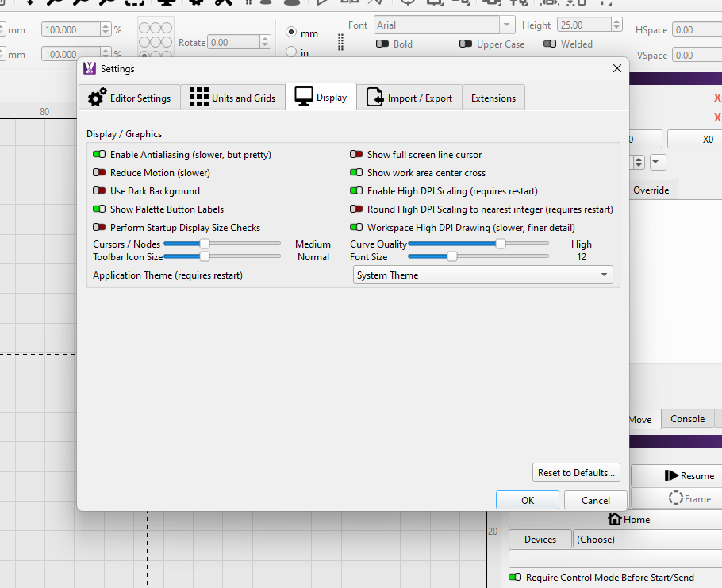Select the mm units radio button
Image resolution: width=722 pixels, height=588 pixels.
click(291, 33)
